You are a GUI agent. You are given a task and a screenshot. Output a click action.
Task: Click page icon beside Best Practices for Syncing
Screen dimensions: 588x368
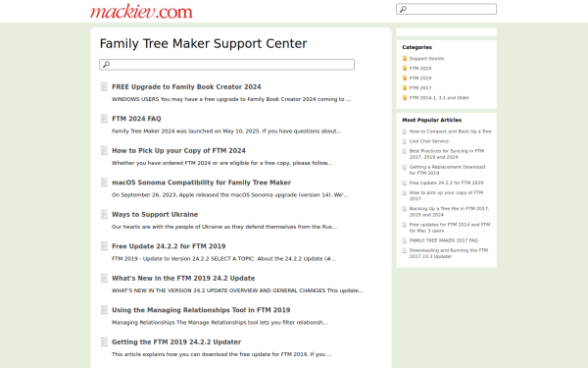coord(404,151)
